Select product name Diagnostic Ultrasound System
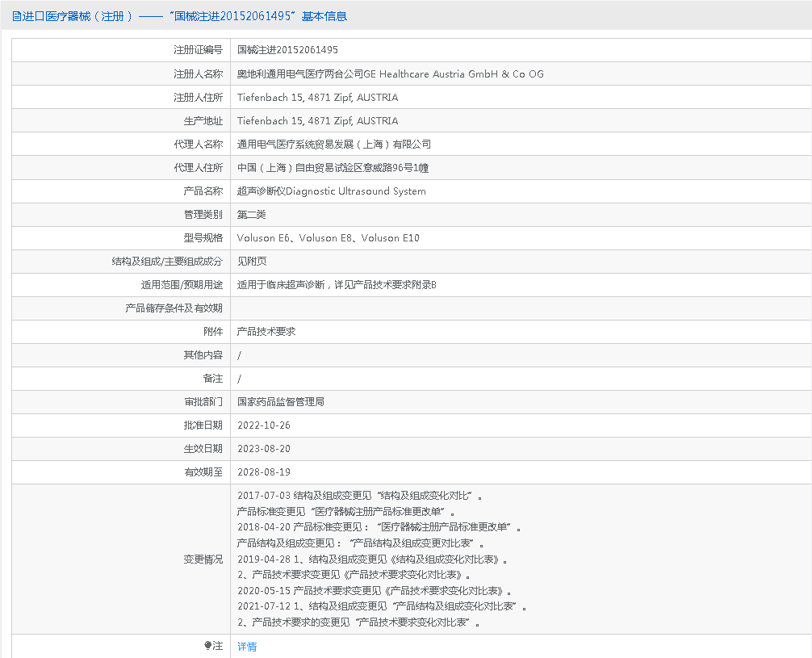Image resolution: width=812 pixels, height=658 pixels. point(331,191)
